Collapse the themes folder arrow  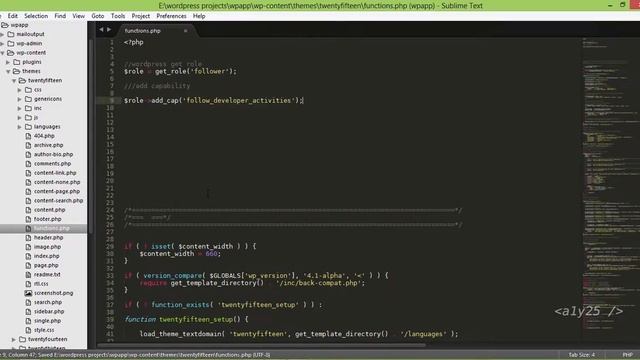pos(8,71)
